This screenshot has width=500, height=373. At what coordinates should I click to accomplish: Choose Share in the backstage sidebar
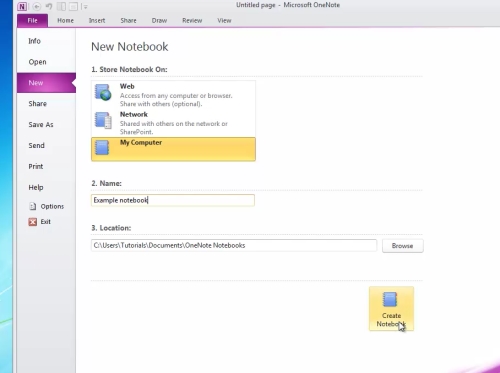[x=46, y=104]
